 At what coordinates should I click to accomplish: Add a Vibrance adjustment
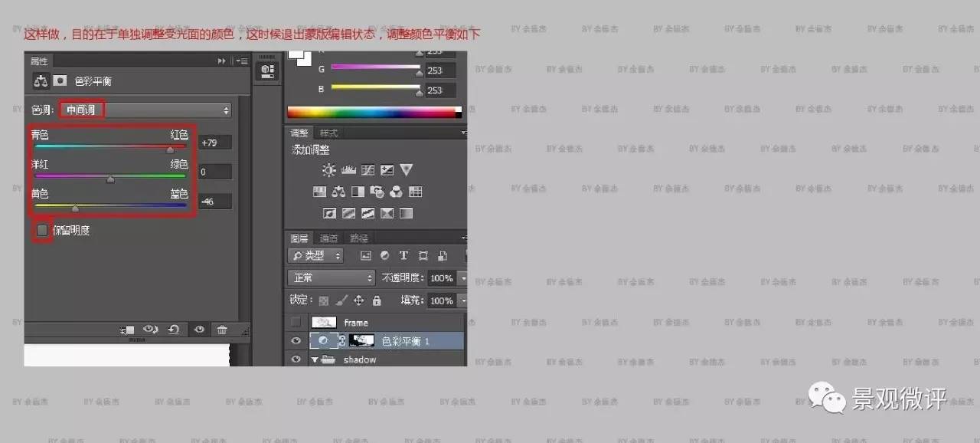pos(406,170)
